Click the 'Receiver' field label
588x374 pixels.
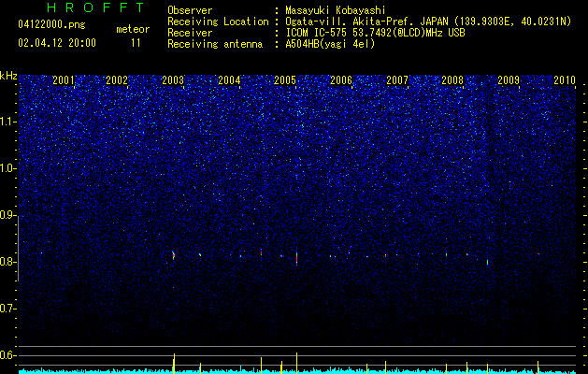coord(190,33)
